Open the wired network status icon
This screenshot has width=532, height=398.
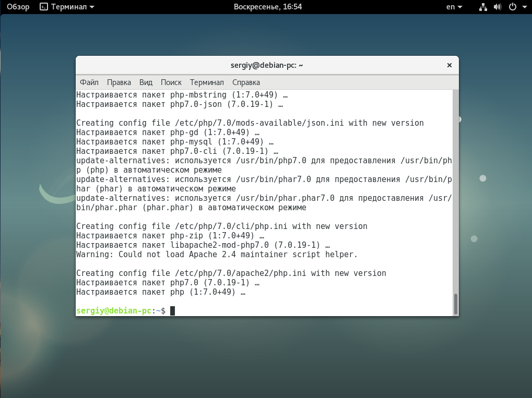click(x=483, y=7)
